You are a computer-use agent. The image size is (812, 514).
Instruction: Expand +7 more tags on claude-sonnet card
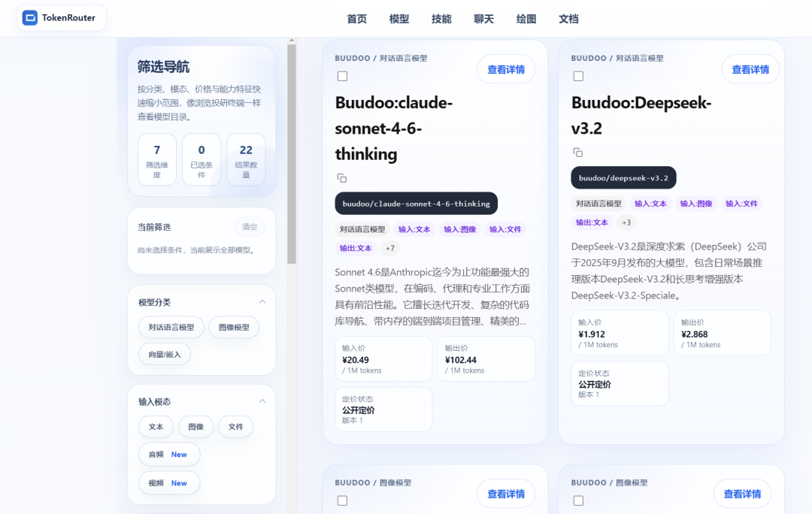click(x=390, y=248)
